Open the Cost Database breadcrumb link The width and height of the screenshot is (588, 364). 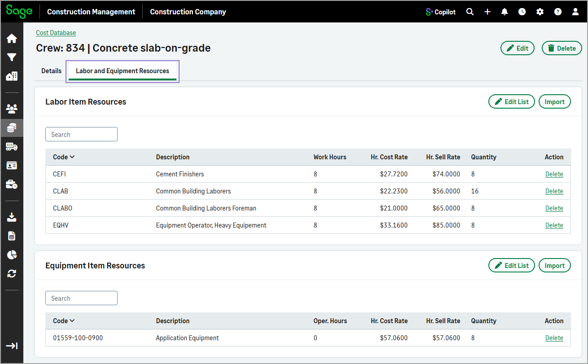point(56,33)
